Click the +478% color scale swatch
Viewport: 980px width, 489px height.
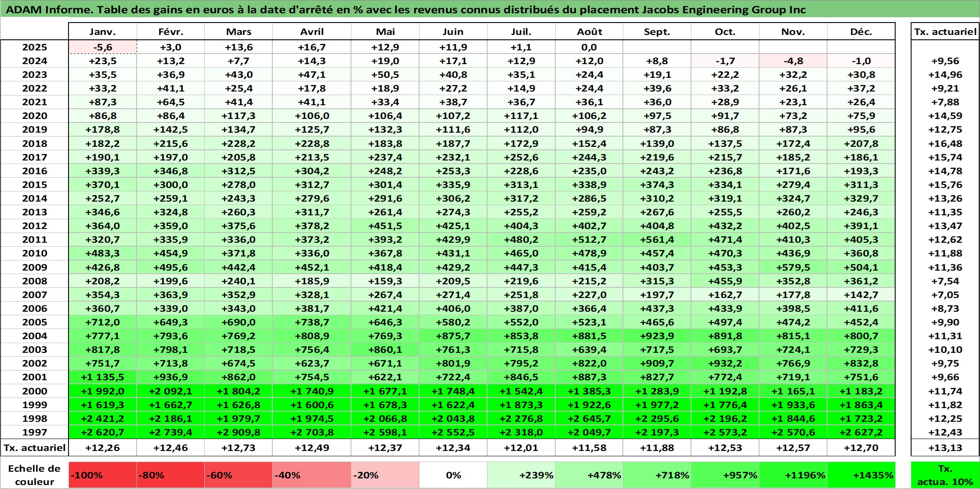tap(589, 475)
